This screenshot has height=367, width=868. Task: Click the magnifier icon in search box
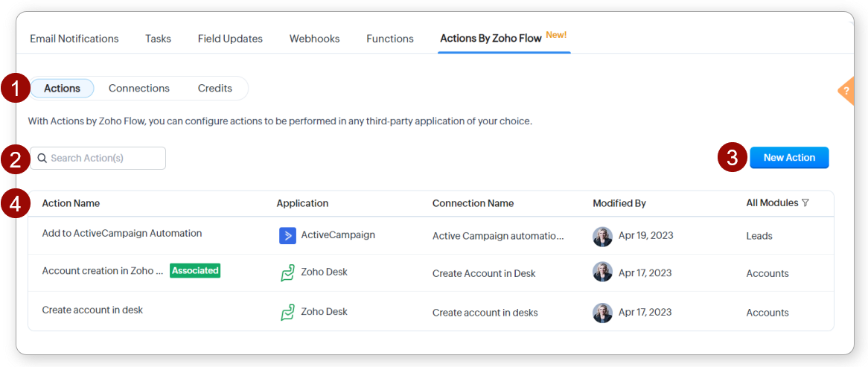point(42,159)
